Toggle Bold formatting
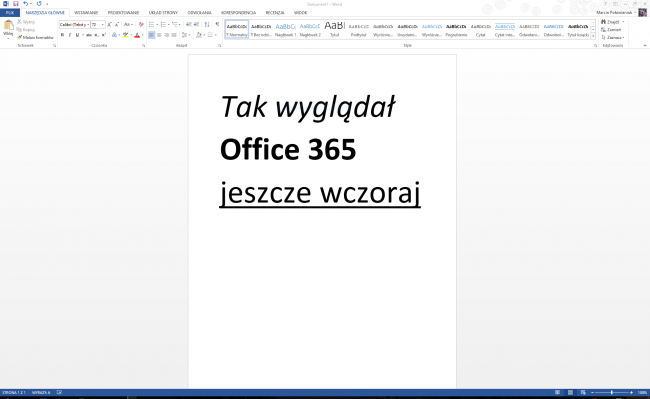 click(x=63, y=35)
